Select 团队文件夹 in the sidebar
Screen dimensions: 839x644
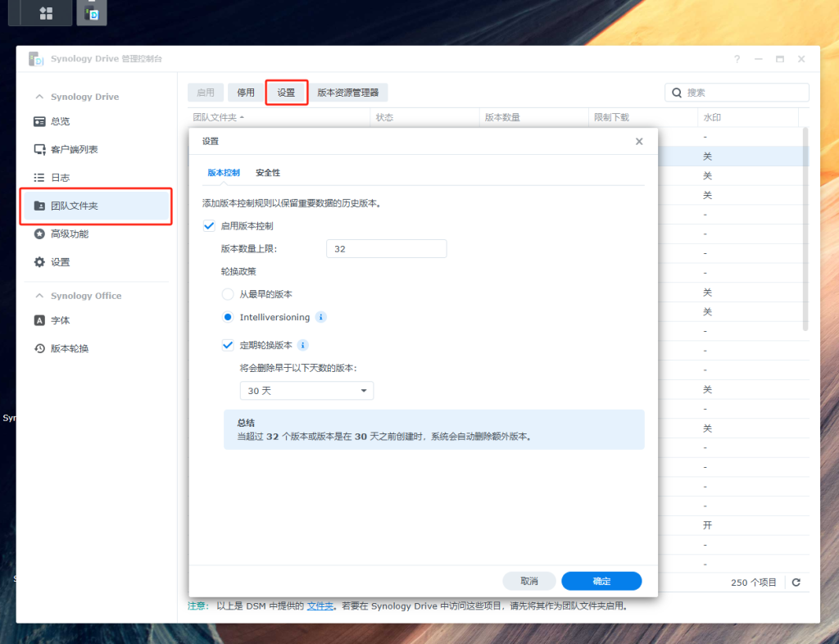(97, 206)
